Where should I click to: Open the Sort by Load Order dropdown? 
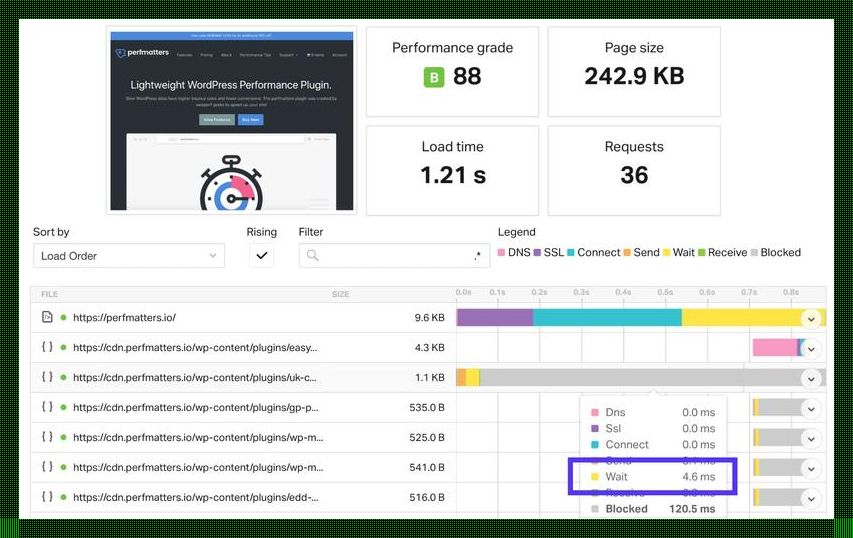tap(129, 256)
